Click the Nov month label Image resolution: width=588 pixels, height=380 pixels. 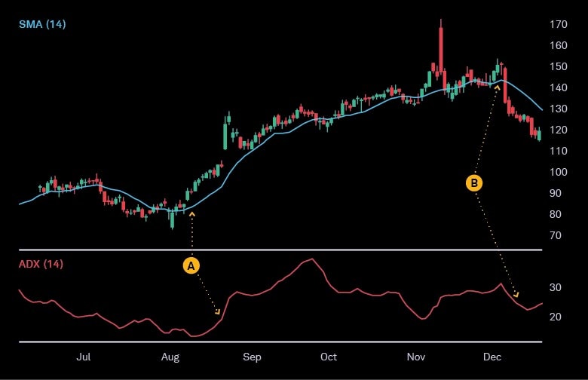point(416,357)
